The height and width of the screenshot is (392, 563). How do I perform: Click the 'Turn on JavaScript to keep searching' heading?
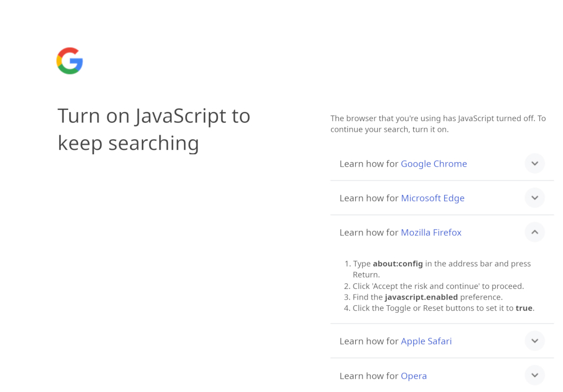pyautogui.click(x=154, y=130)
